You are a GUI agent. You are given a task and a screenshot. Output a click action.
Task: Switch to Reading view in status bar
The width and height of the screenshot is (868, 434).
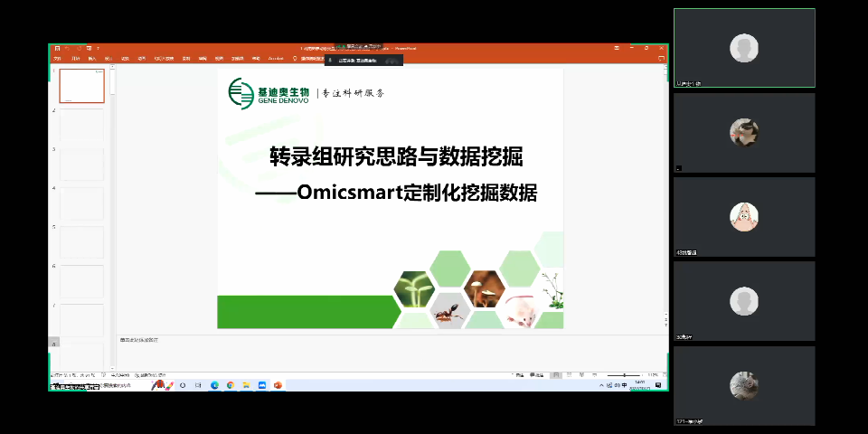tap(581, 375)
